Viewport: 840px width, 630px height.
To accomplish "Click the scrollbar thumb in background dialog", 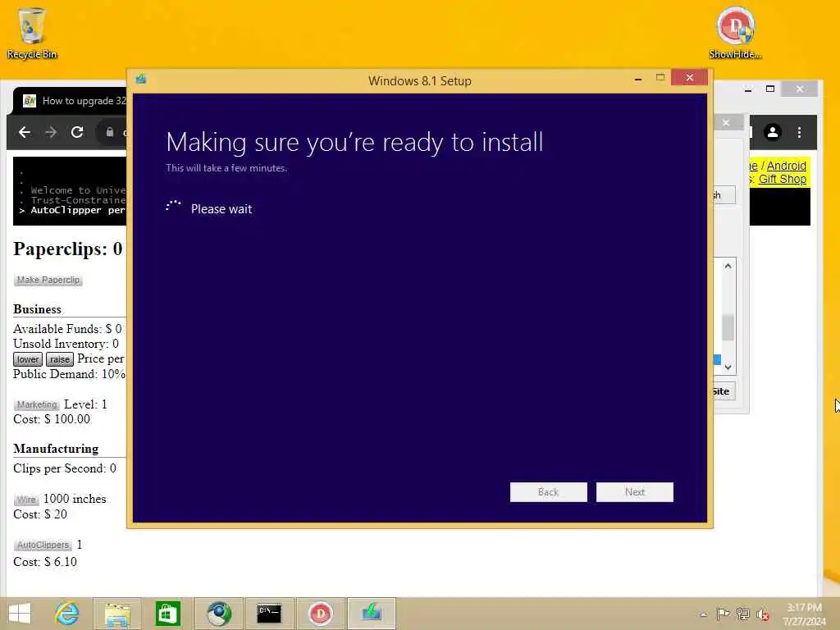I will coord(728,327).
